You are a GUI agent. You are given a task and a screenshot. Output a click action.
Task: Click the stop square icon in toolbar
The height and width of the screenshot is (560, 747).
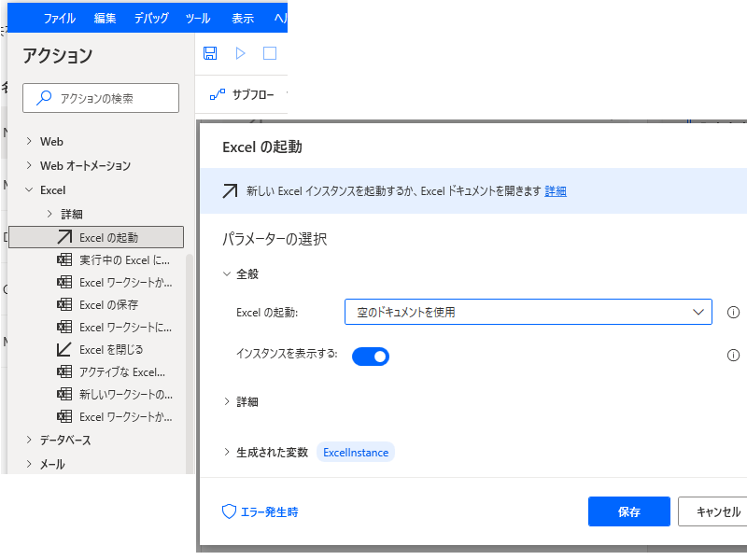[x=270, y=53]
